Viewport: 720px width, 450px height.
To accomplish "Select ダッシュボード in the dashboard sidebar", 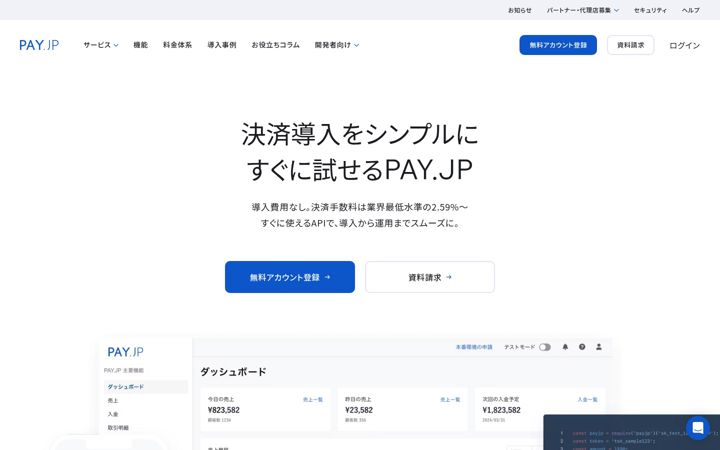I will 146,387.
